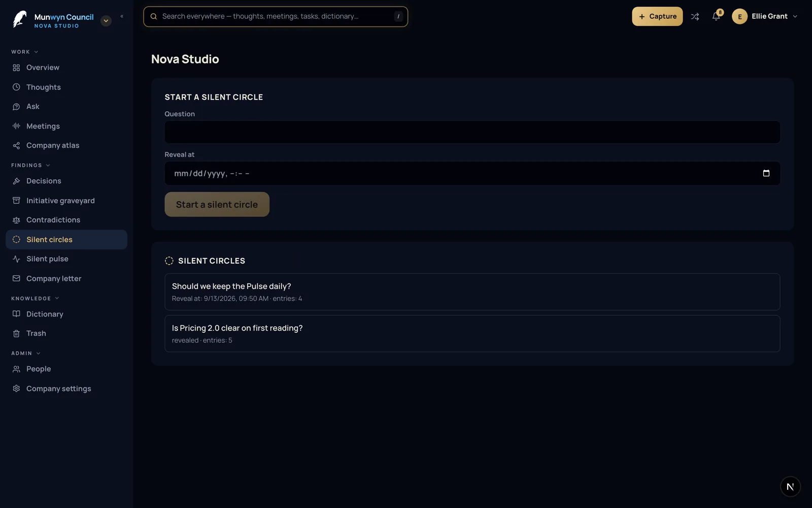Click the shuffle icon in top bar
Image resolution: width=812 pixels, height=508 pixels.
[x=695, y=17]
